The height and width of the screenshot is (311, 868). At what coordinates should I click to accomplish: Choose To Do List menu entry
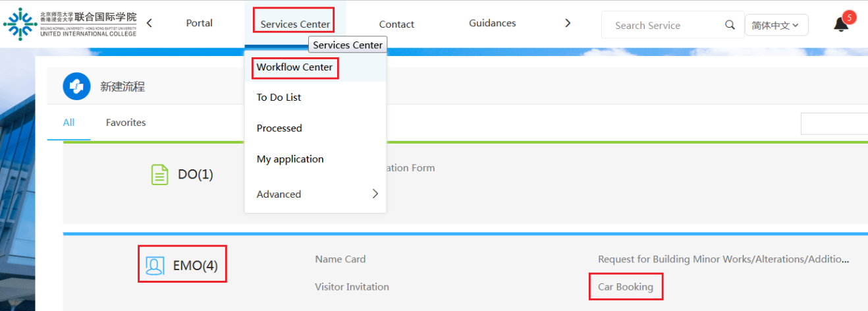click(x=279, y=98)
